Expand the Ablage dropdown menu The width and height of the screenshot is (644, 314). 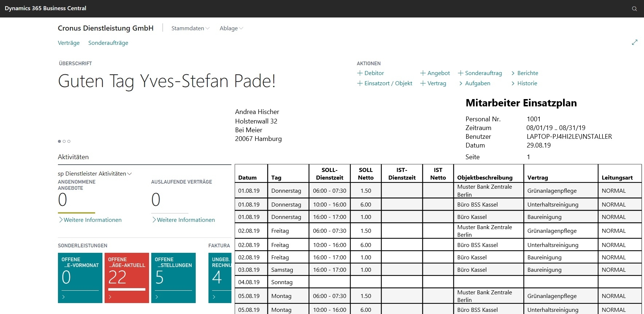(231, 28)
